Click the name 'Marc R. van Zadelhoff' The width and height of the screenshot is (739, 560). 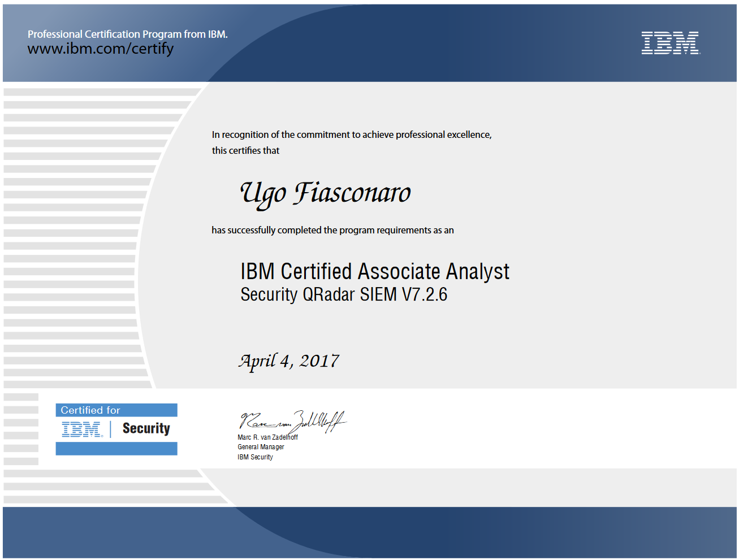(x=267, y=437)
